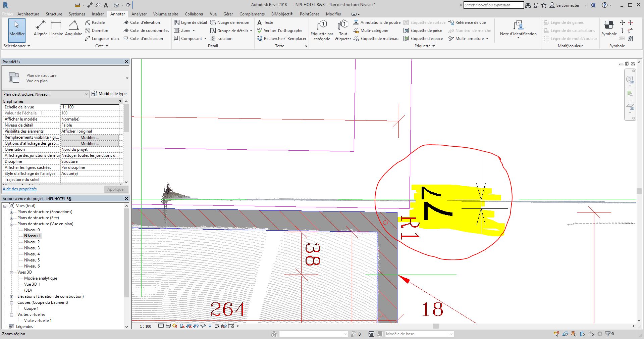Screen dimensions: 644x339
Task: Expand Plans de structure (Fondations) node
Action: point(11,212)
